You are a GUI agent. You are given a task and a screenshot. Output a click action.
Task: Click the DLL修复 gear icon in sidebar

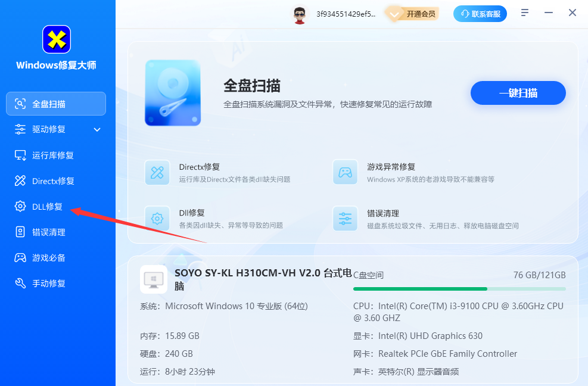point(20,206)
